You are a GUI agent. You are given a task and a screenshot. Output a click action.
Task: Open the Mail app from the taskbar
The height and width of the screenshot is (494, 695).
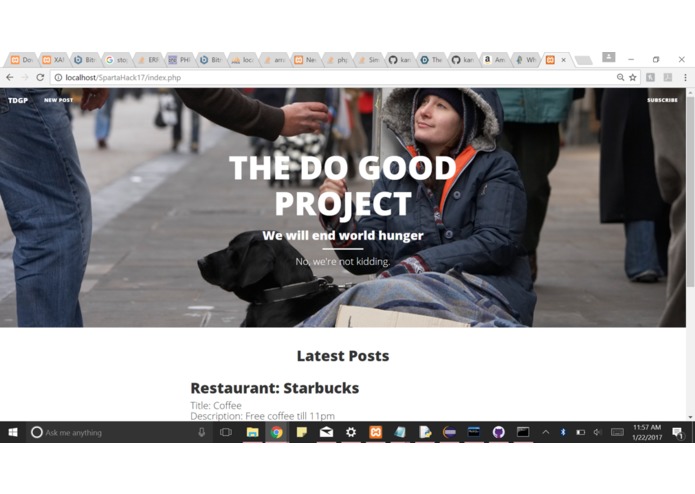326,432
